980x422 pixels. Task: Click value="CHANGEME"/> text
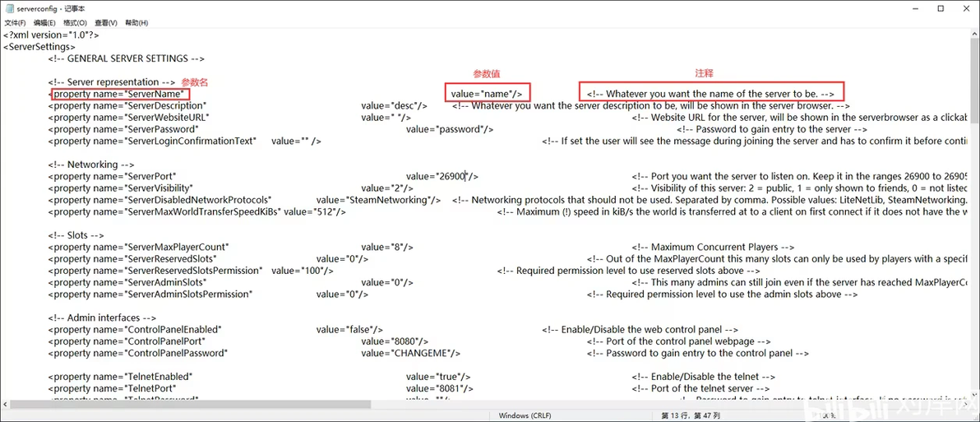click(x=410, y=353)
